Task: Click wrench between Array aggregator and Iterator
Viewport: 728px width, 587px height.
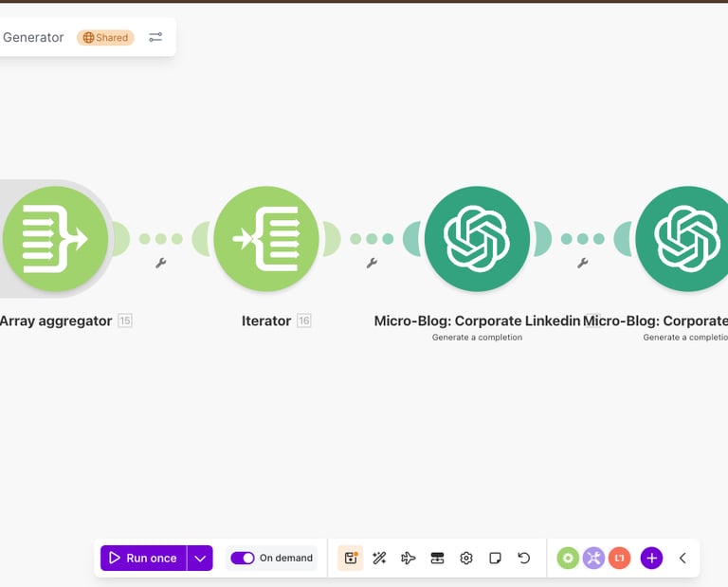Action: [160, 264]
